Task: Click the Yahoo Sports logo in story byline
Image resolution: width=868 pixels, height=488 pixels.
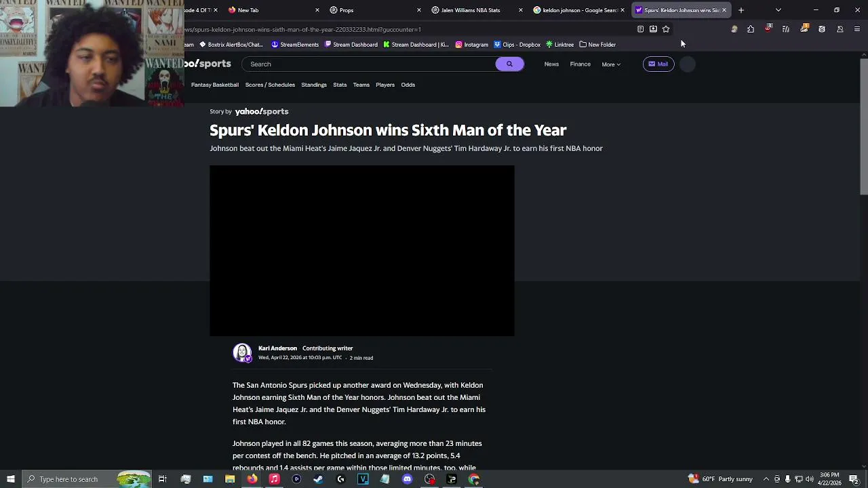Action: 262,111
